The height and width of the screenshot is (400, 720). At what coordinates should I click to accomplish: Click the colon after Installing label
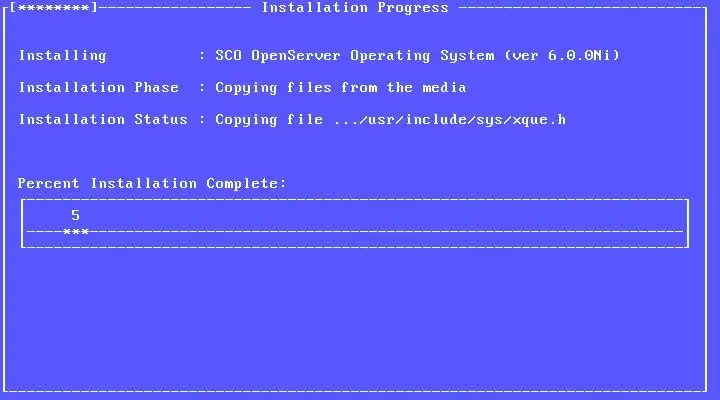(202, 56)
